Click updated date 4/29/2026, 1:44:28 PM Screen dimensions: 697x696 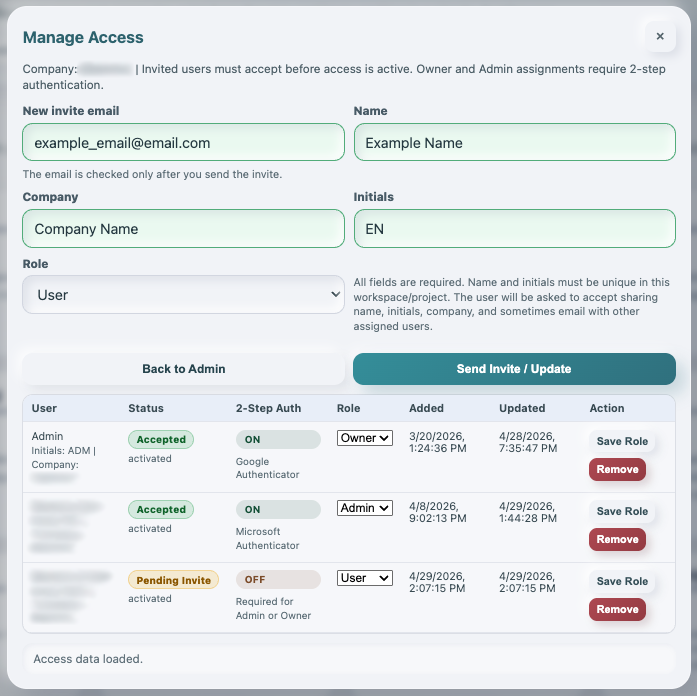[528, 512]
